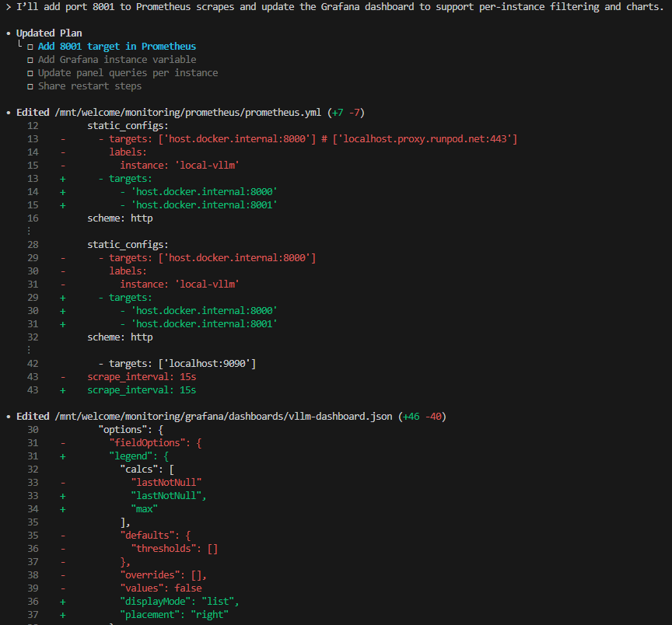Click line 30 '"options": {'
This screenshot has height=625, width=672.
tap(131, 429)
